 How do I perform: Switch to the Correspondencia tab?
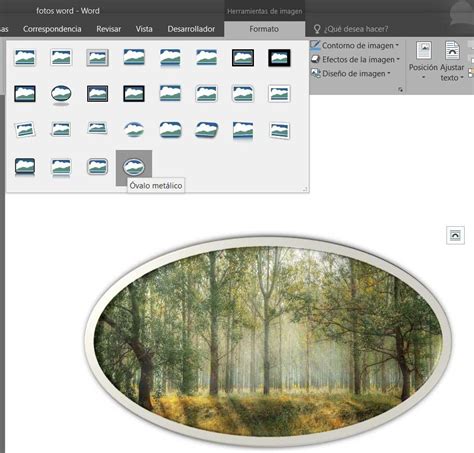pos(52,29)
